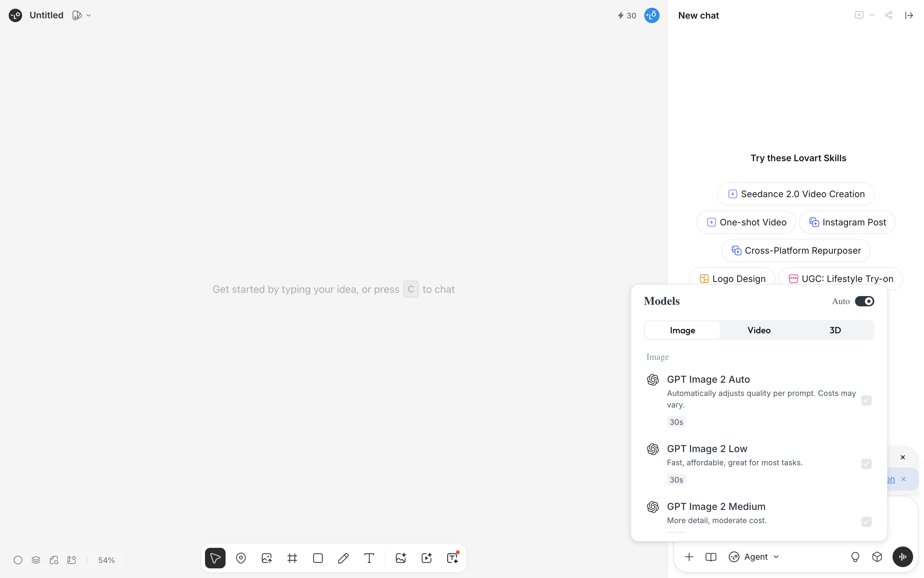Toggle the Auto models switch

coord(864,301)
